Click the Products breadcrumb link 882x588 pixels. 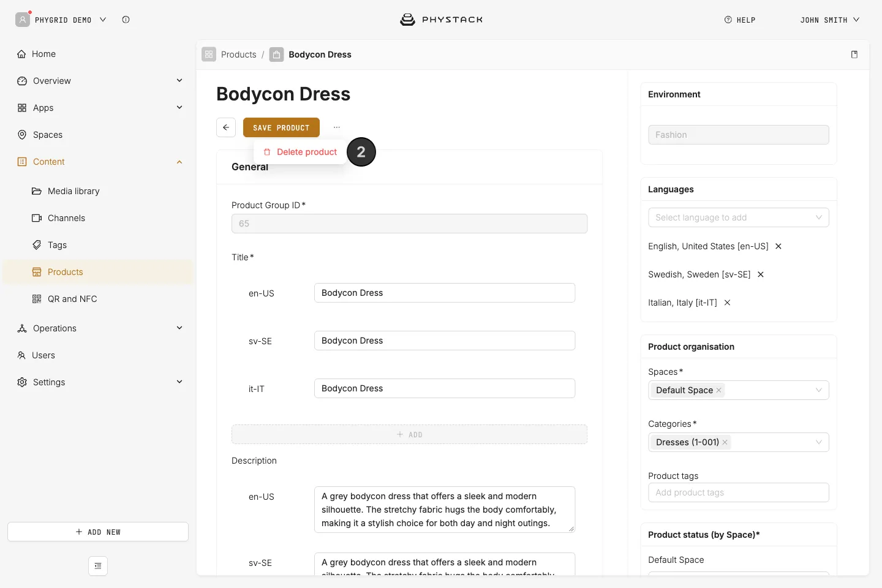(239, 55)
